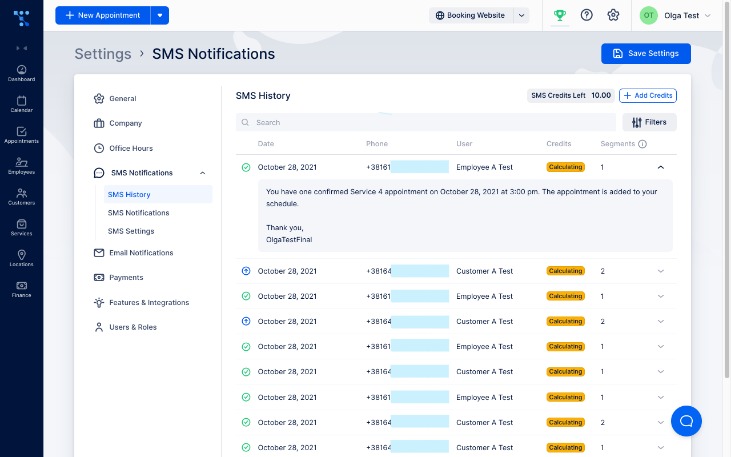Viewport: 731px width, 457px height.
Task: Go to Employees in left sidebar
Action: pyautogui.click(x=21, y=165)
